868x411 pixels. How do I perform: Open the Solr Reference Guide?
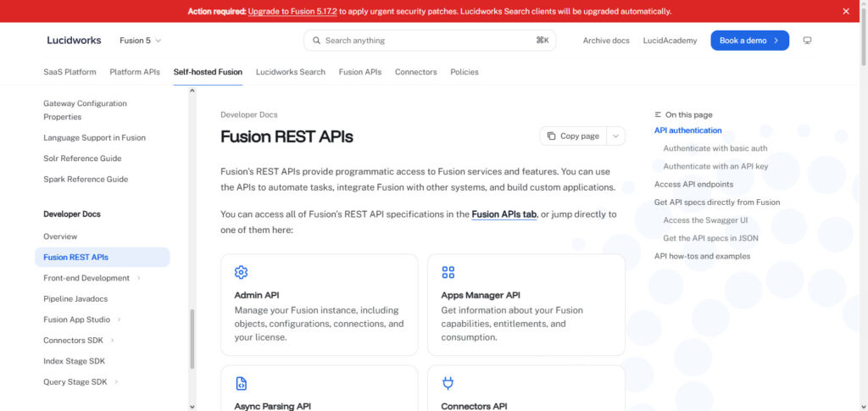[82, 158]
